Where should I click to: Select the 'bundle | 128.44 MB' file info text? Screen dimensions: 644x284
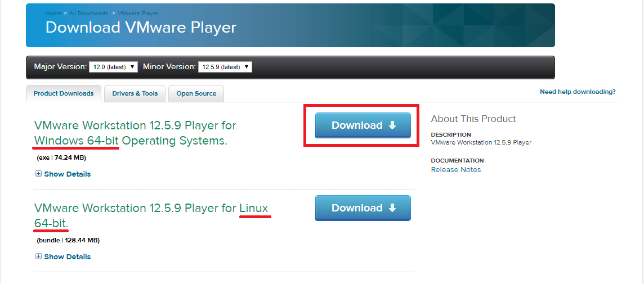coord(68,240)
